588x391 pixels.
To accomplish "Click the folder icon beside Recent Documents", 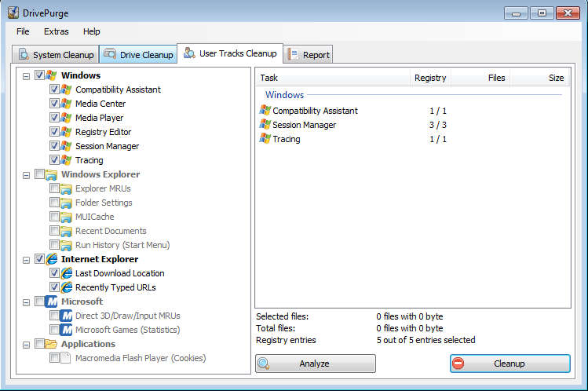I will (x=66, y=232).
